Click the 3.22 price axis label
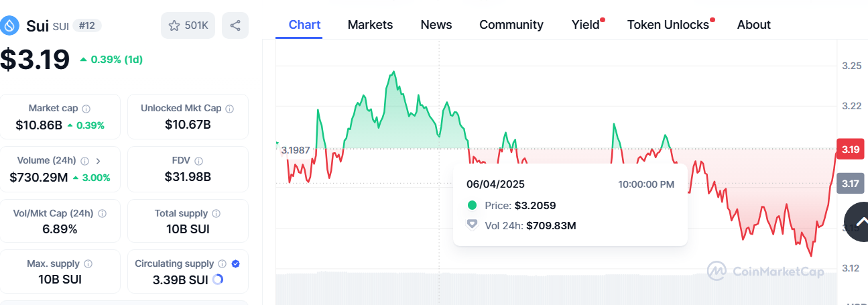868x305 pixels. 851,106
